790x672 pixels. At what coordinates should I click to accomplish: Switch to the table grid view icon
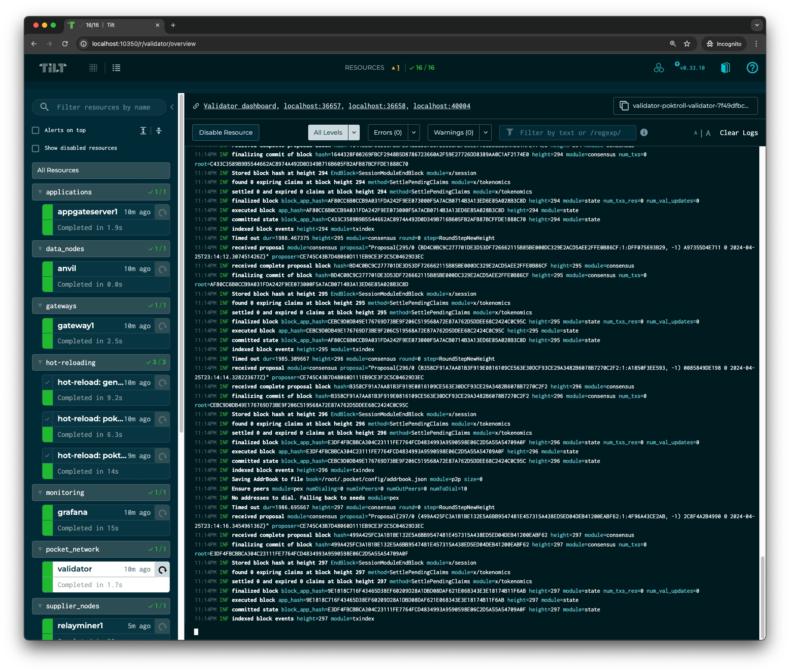[93, 68]
